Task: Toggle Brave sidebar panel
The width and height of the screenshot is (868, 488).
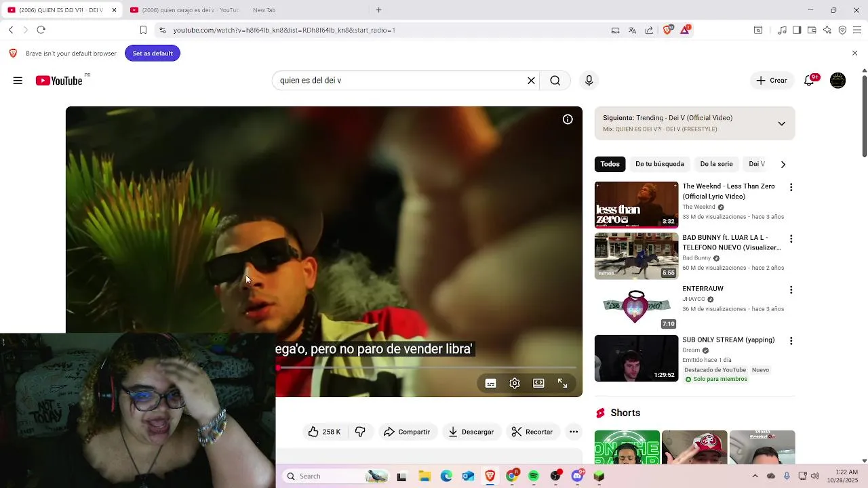Action: coord(797,30)
